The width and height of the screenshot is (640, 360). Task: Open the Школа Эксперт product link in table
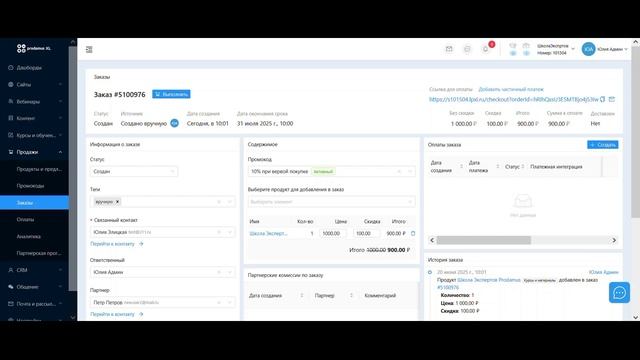click(x=268, y=233)
